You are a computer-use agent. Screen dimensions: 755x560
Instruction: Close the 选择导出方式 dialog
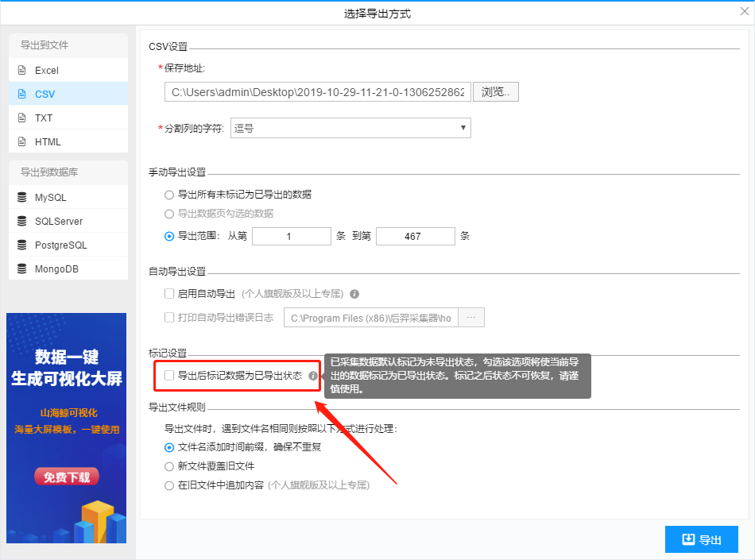(745, 12)
